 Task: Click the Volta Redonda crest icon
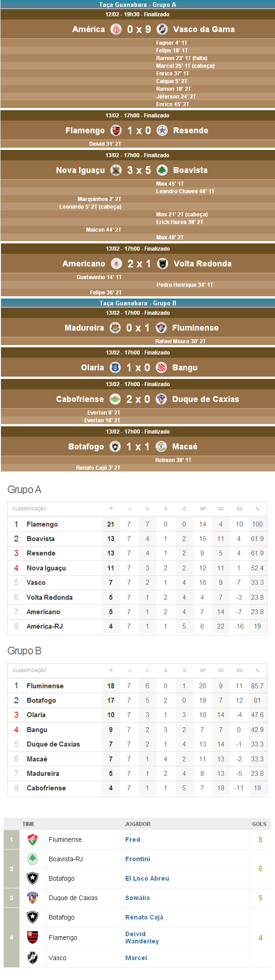[x=162, y=264]
